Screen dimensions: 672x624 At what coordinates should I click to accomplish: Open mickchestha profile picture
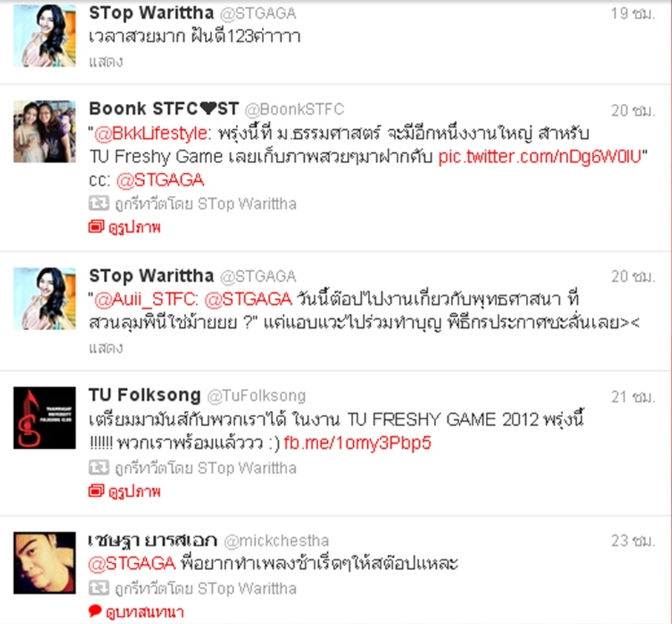point(45,562)
